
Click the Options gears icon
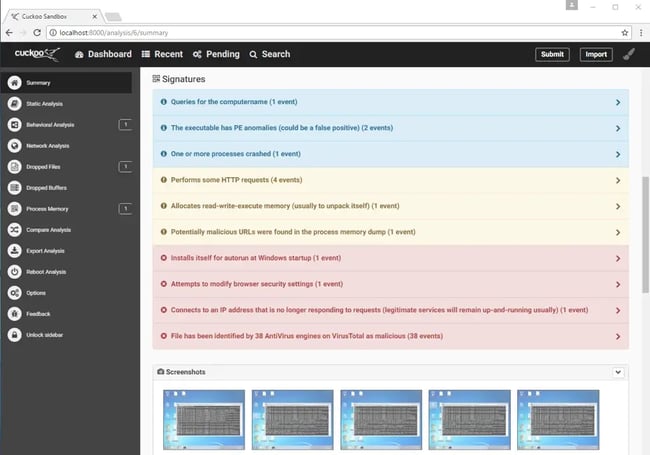click(14, 293)
